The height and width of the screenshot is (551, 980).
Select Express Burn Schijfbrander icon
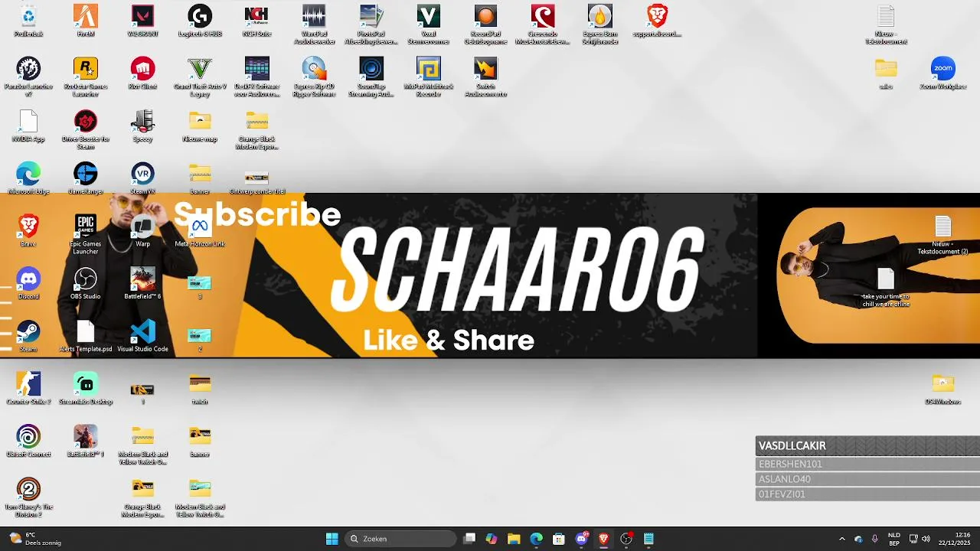[x=599, y=24]
